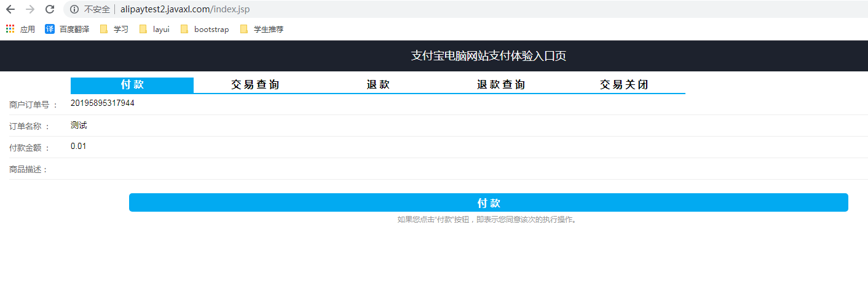Open the bootstrap bookmark folder
The width and height of the screenshot is (868, 288).
(x=205, y=29)
